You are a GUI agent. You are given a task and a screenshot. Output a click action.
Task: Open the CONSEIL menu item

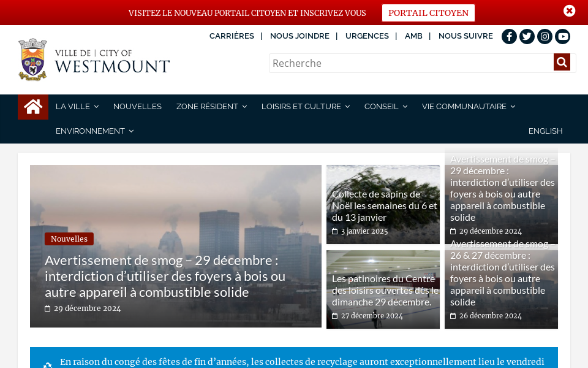pyautogui.click(x=381, y=106)
